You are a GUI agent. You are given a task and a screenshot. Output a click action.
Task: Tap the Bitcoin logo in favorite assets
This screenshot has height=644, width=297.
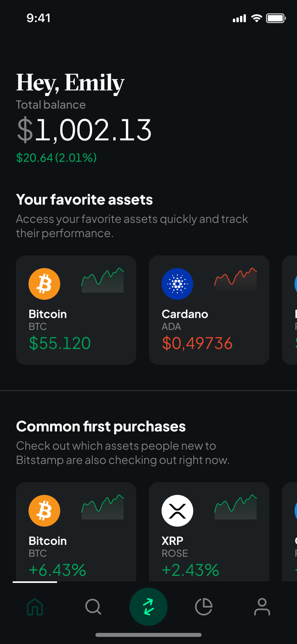click(x=44, y=284)
